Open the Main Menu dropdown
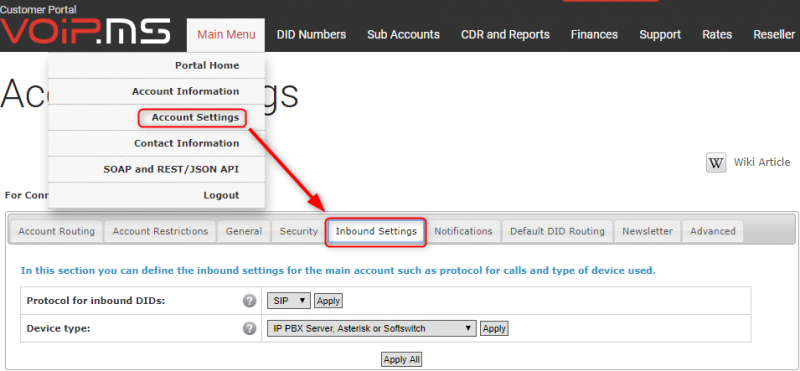Viewport: 800px width, 371px height. pos(226,35)
